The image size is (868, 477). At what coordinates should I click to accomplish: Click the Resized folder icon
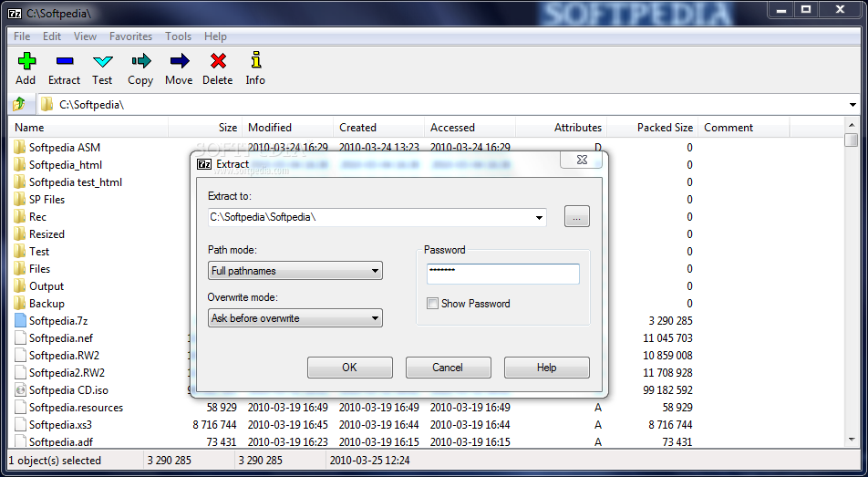[x=20, y=233]
